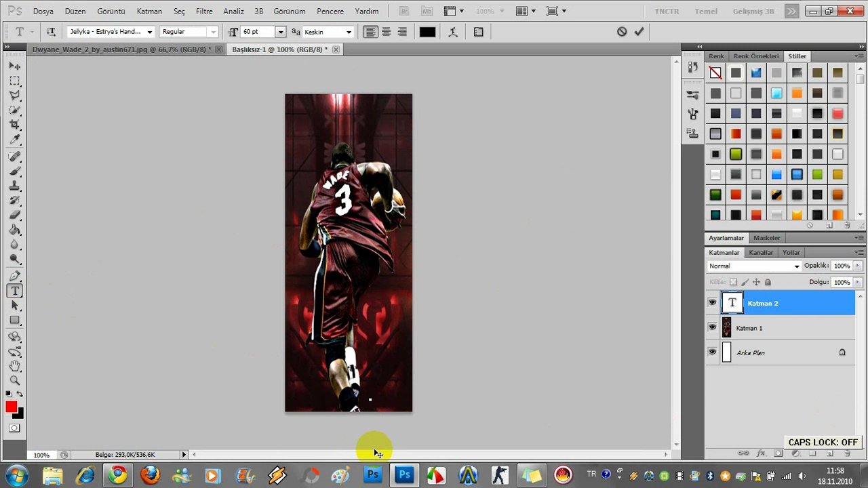Viewport: 868px width, 488px height.
Task: Hide the Katman 2 layer
Action: click(712, 303)
